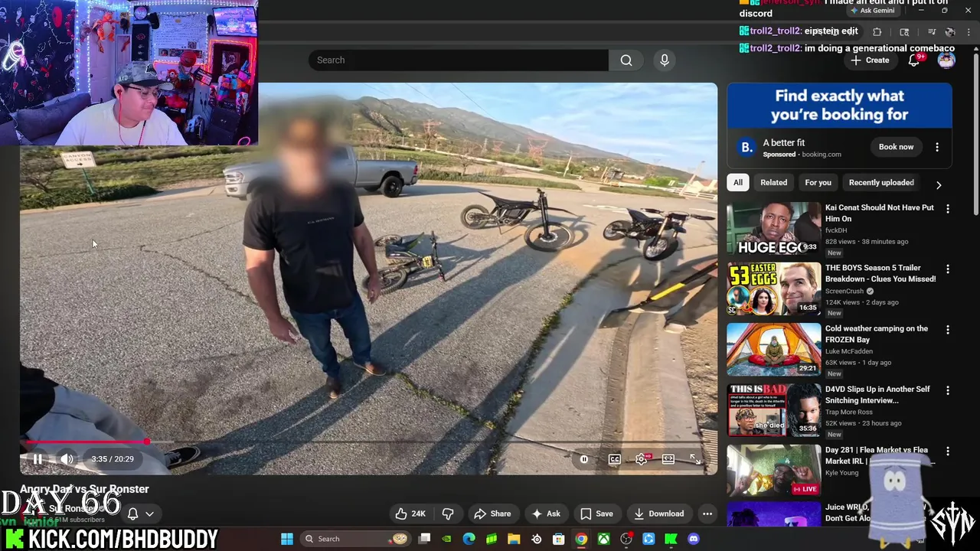Select the Related filter chip
The width and height of the screenshot is (980, 551).
click(773, 183)
